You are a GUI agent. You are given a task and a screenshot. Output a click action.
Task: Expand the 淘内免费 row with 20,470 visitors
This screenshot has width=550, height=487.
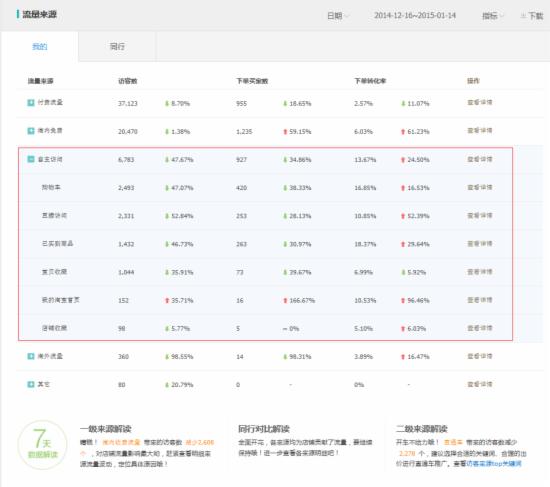[31, 131]
